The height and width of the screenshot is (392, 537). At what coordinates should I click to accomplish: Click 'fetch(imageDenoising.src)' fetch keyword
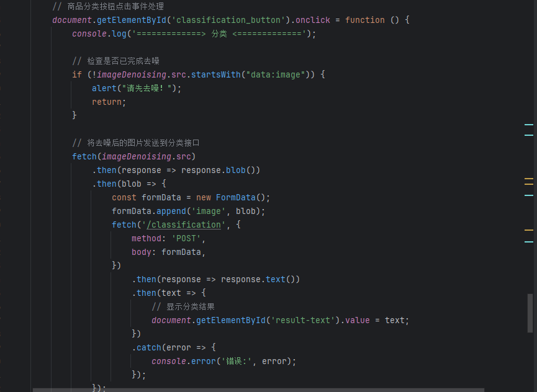click(x=84, y=156)
